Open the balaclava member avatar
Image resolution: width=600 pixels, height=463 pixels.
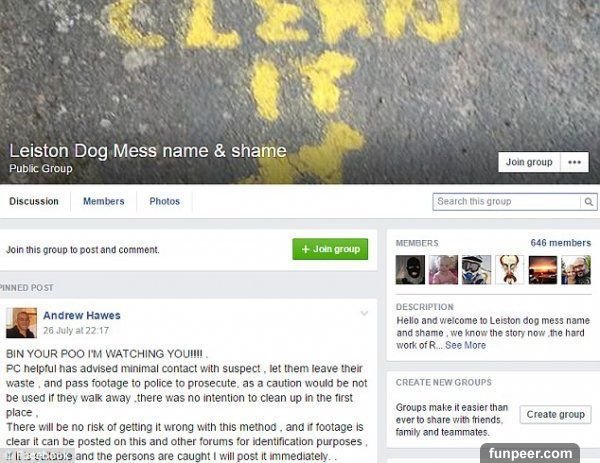click(410, 270)
